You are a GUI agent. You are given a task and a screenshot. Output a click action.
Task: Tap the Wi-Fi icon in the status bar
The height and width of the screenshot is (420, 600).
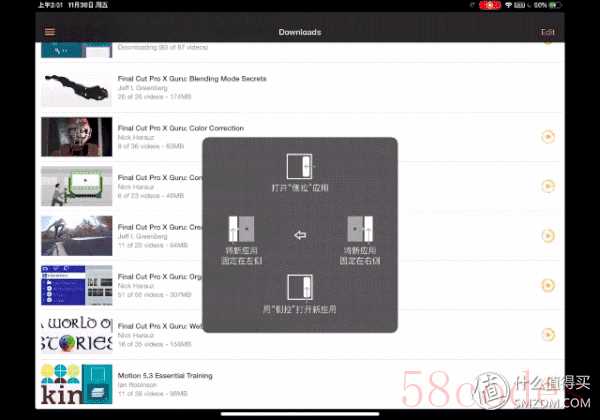pos(509,5)
